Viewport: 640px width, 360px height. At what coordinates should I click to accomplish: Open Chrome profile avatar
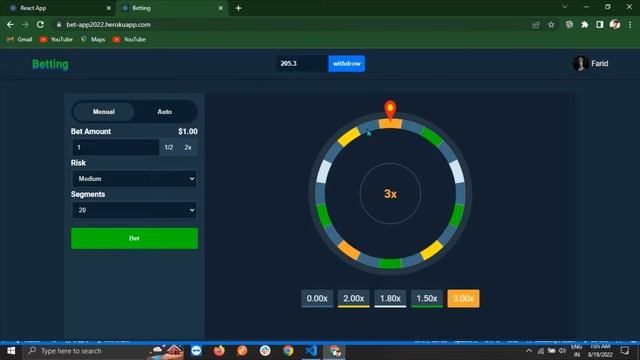click(615, 24)
